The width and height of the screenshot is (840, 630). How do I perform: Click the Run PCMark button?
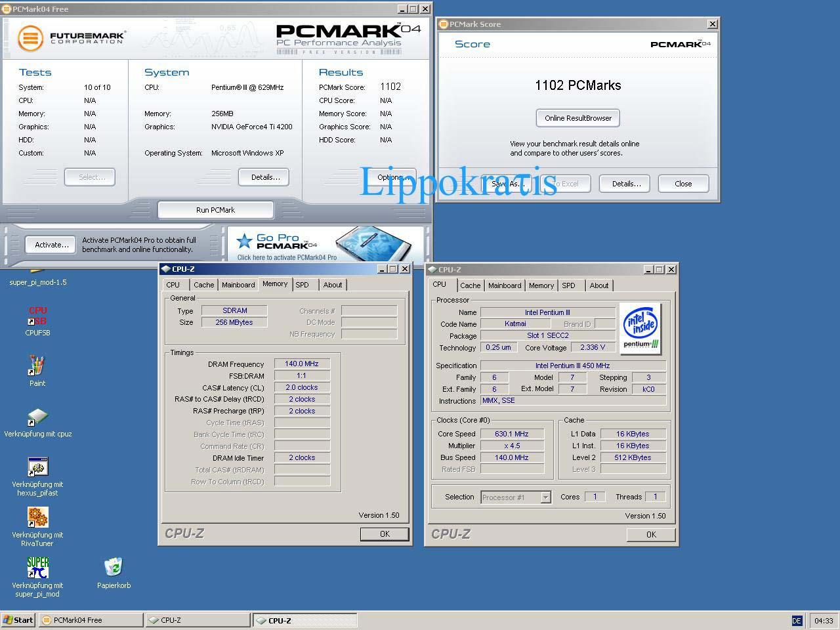(215, 210)
